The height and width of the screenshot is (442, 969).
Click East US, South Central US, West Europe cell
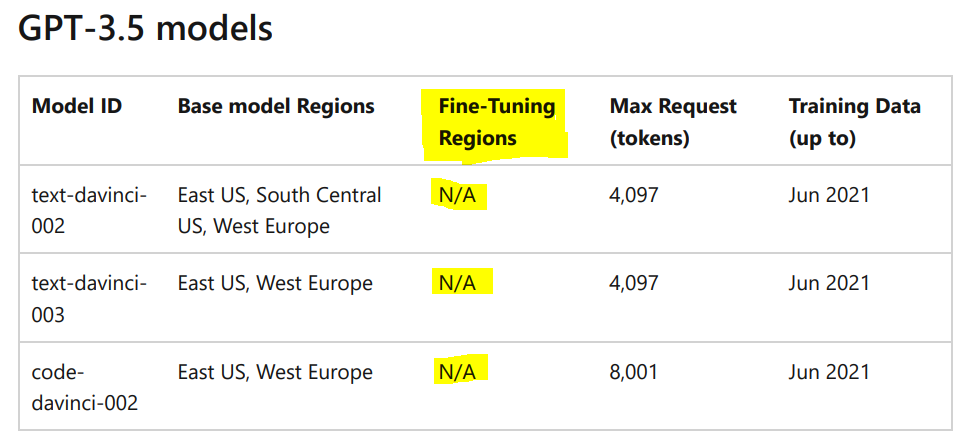(x=279, y=210)
